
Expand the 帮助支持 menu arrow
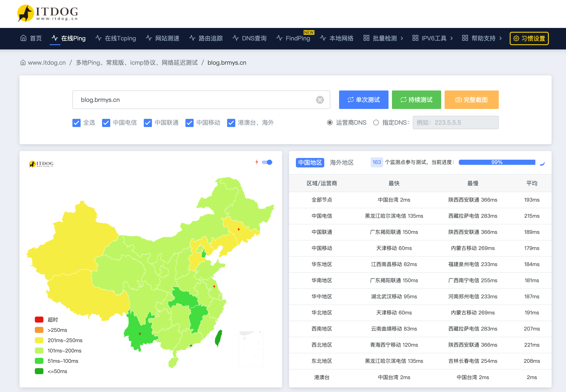[x=500, y=38]
